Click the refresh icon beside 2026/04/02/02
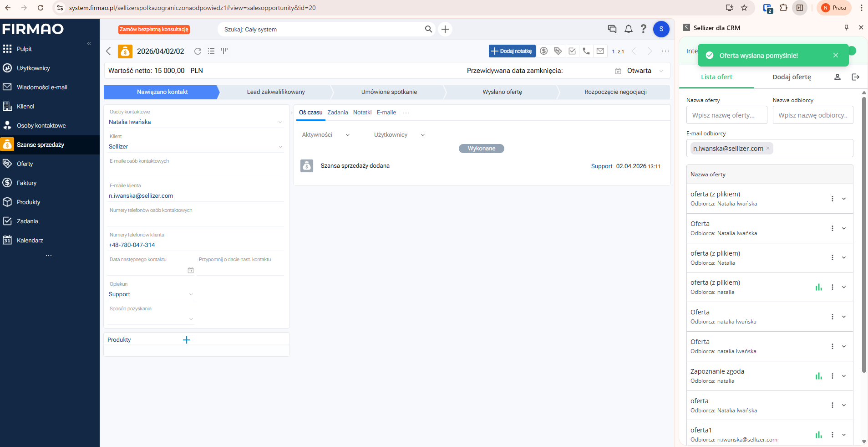868x447 pixels. point(198,51)
